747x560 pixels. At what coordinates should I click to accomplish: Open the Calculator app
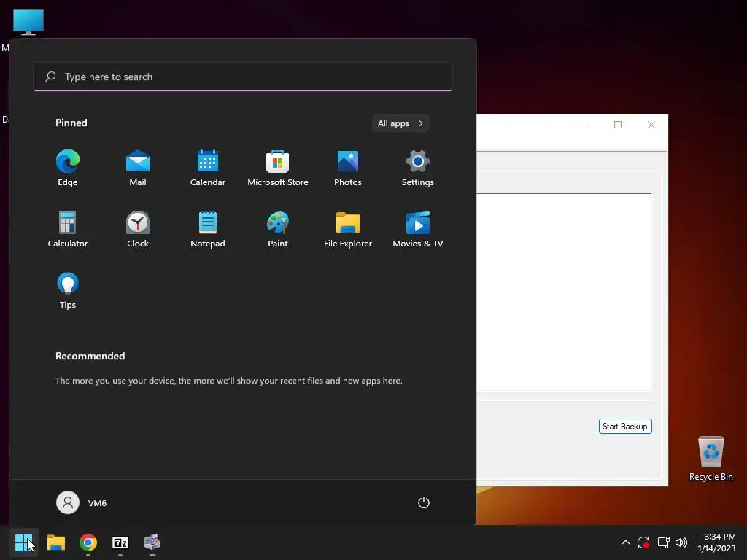click(68, 230)
